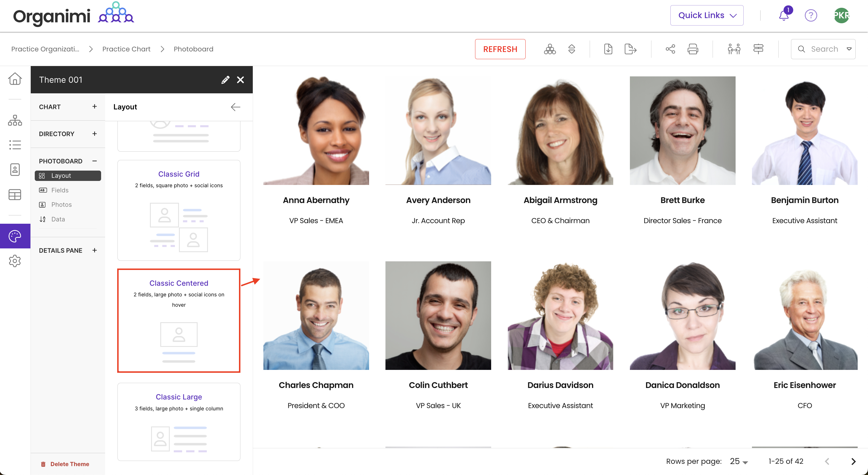Click the signpost toolbar icon
Image resolution: width=868 pixels, height=475 pixels.
758,49
